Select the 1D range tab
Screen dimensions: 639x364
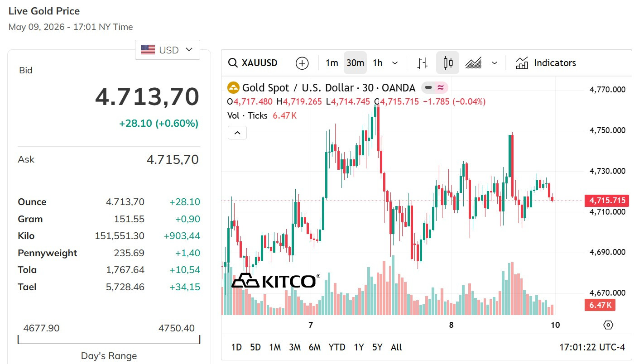[236, 347]
